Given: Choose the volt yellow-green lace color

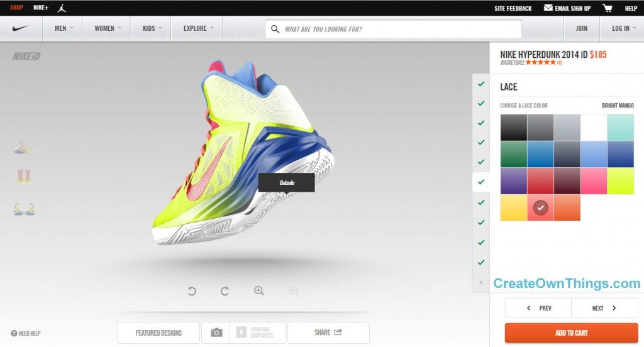Looking at the screenshot, I should click(620, 180).
